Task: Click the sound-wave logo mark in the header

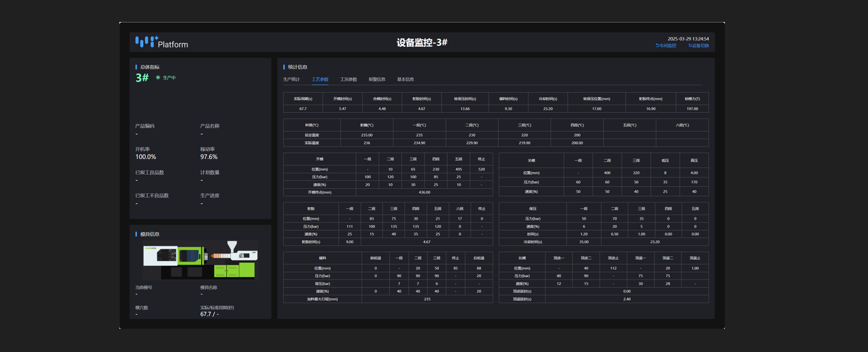Action: coord(146,42)
